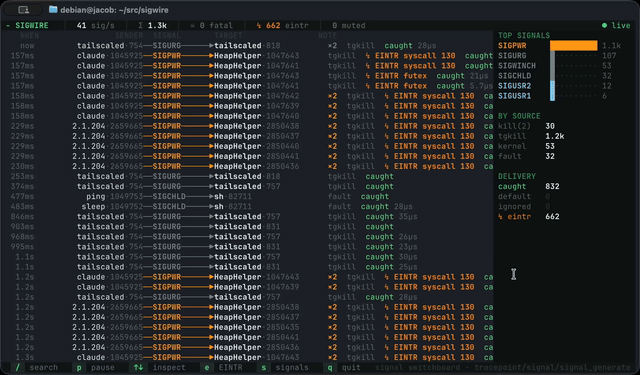Click quit label in bottom bar
640x375 pixels.
(x=351, y=367)
